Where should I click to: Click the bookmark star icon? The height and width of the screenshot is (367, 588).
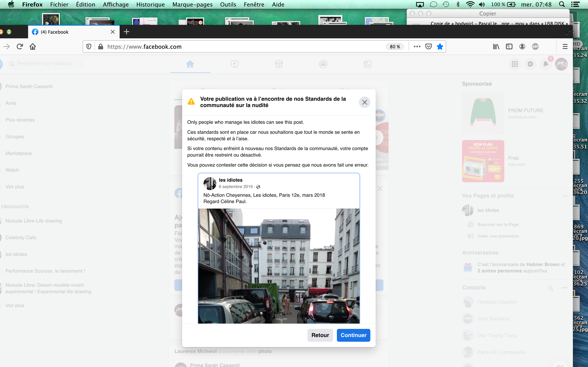pyautogui.click(x=440, y=47)
